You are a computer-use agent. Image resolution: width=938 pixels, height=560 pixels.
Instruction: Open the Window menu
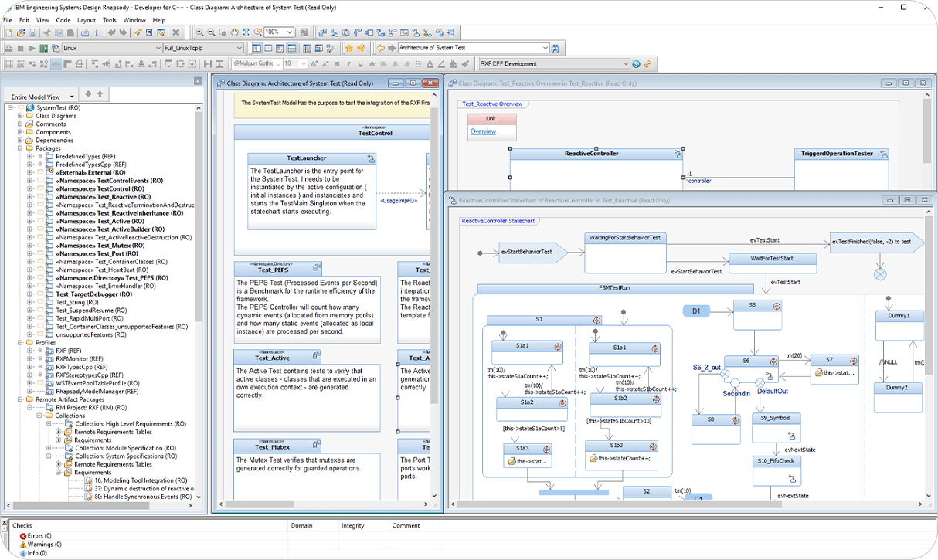(x=134, y=20)
